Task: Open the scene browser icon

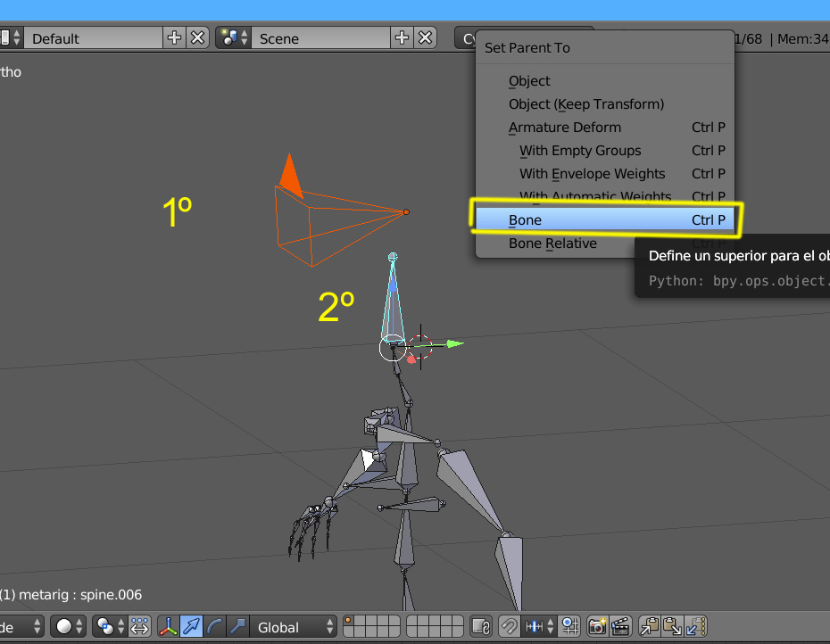Action: click(234, 38)
